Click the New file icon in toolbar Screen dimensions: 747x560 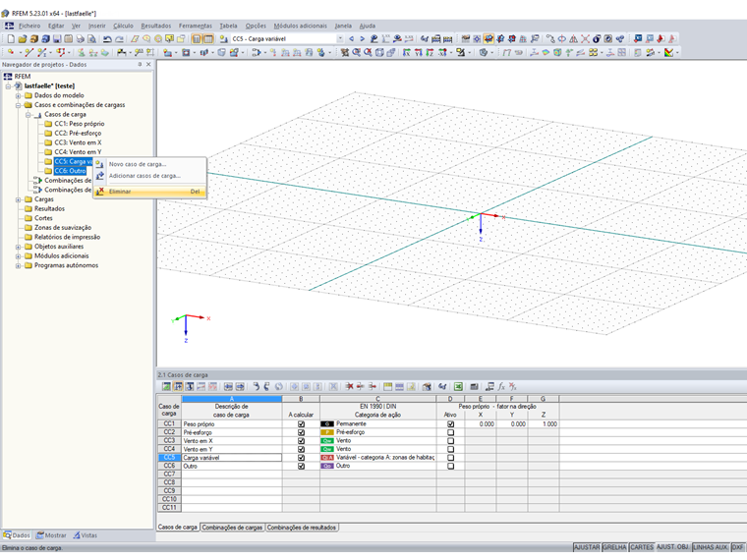pyautogui.click(x=11, y=39)
